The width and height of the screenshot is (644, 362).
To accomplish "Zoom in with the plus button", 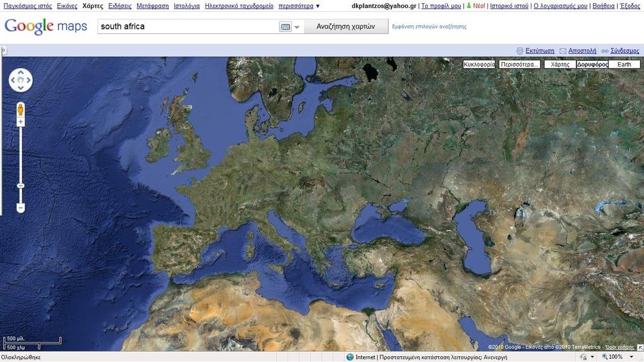I will coord(21,122).
